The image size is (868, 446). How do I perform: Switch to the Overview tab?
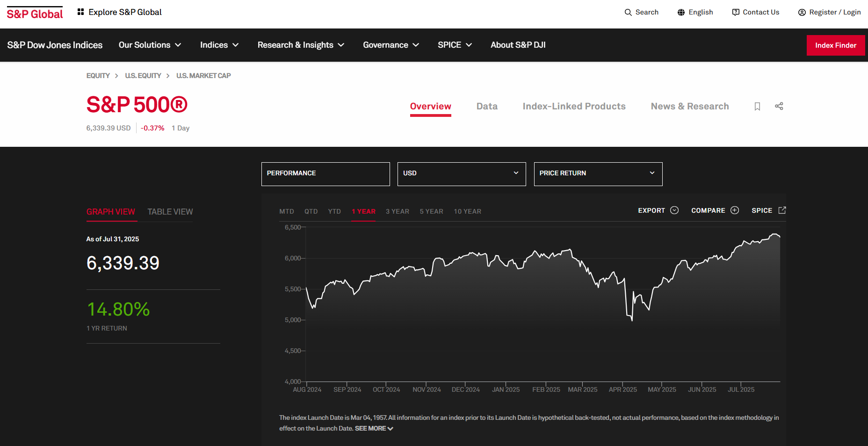[x=431, y=107]
